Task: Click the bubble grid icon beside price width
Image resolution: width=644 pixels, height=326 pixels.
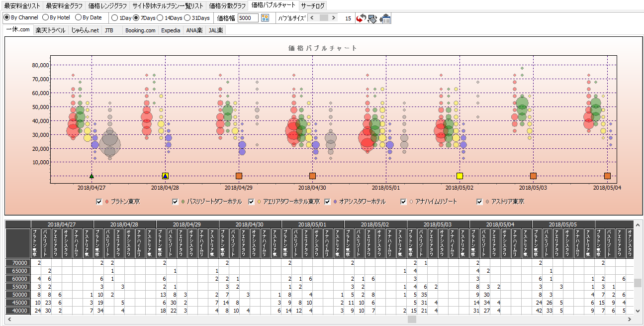Action: [265, 18]
